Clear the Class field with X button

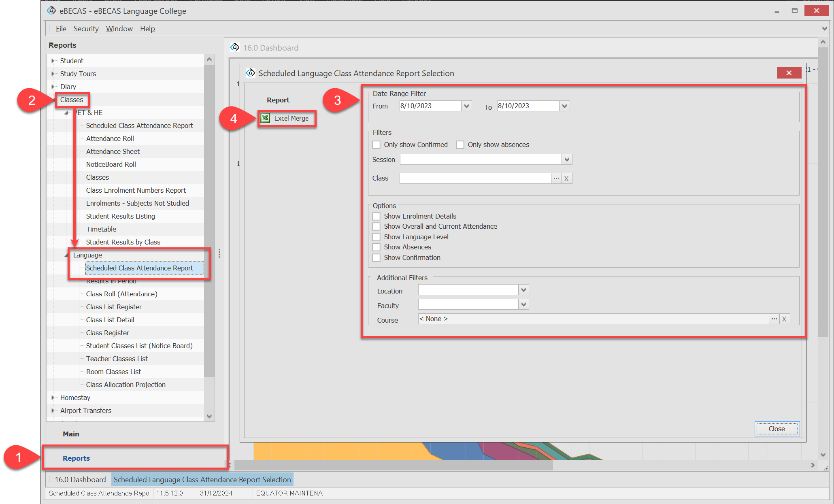point(566,178)
